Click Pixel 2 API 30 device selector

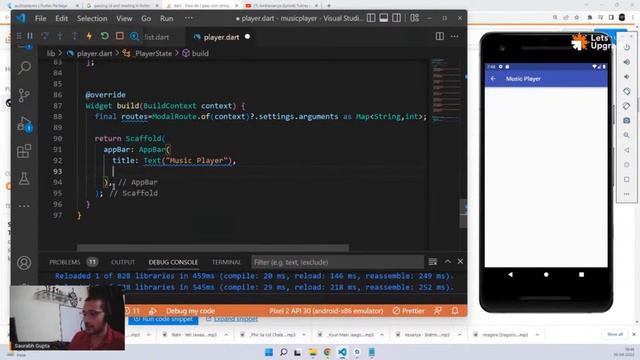tap(326, 311)
